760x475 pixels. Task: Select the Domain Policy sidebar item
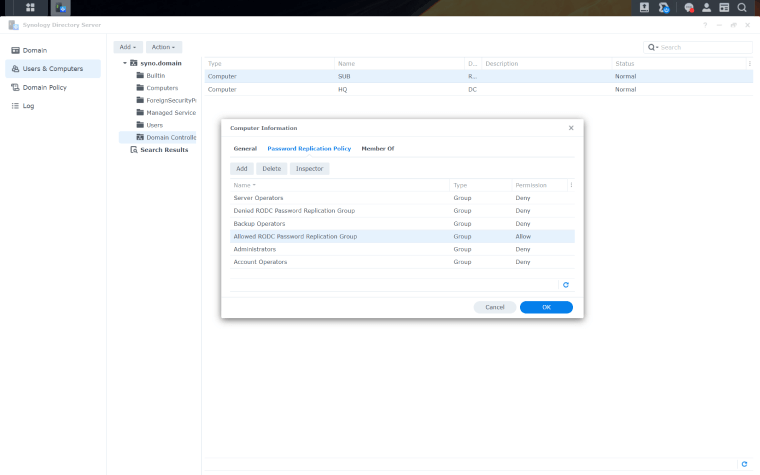(x=45, y=87)
